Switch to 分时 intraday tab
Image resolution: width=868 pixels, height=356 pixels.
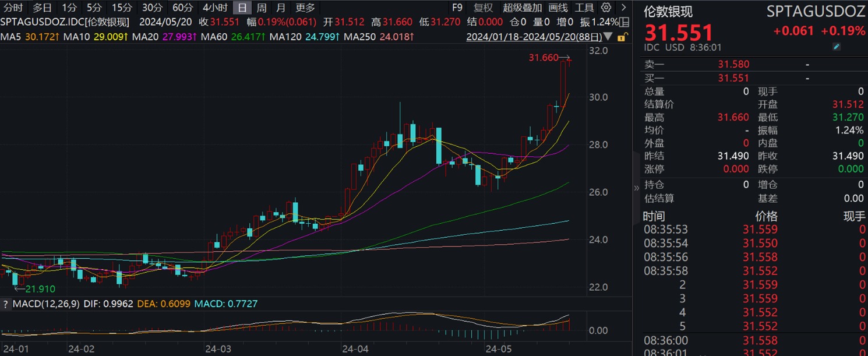coord(13,8)
